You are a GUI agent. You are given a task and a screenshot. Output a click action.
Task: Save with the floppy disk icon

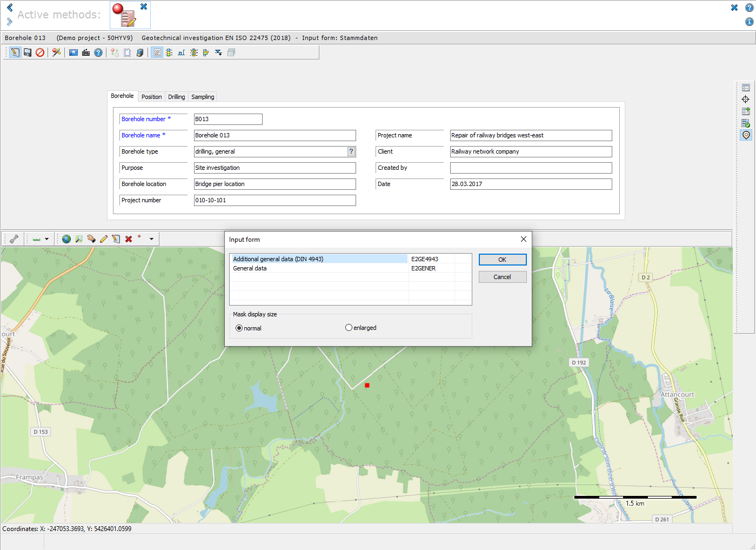(28, 52)
